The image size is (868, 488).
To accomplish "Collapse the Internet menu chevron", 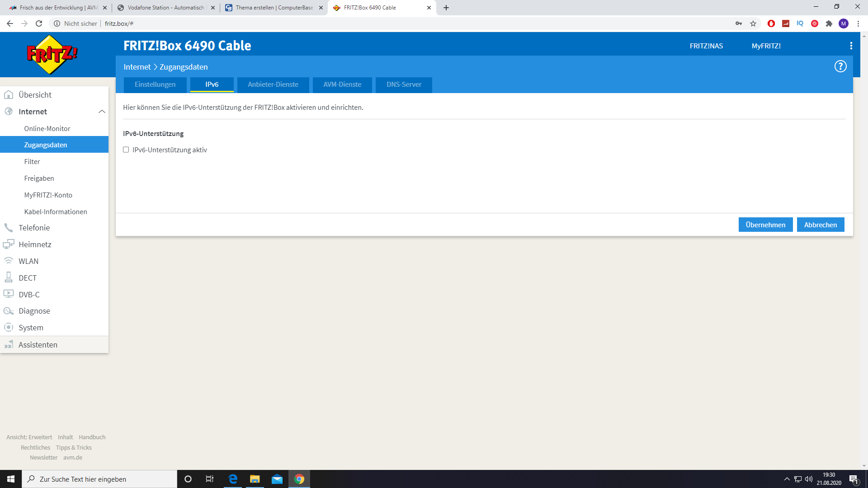I will [x=102, y=112].
